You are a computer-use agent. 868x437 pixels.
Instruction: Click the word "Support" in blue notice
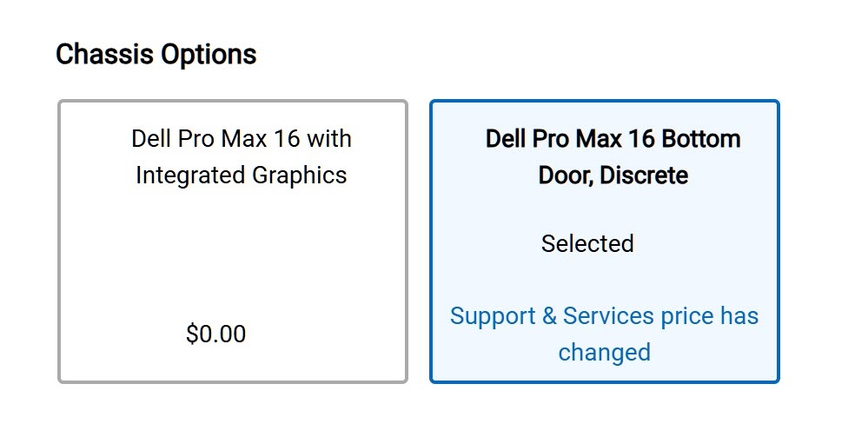[x=492, y=315]
